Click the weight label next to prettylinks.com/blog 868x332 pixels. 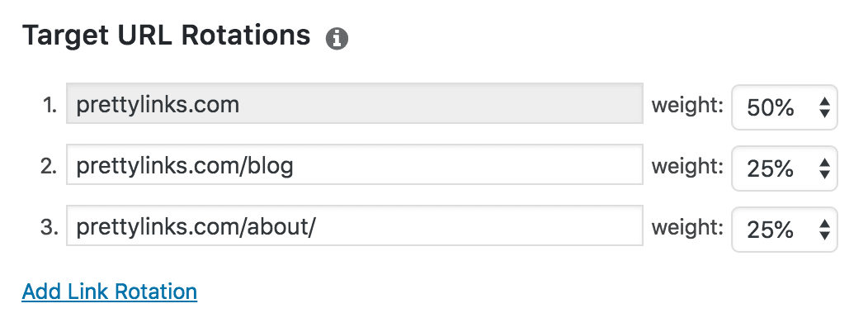click(687, 168)
